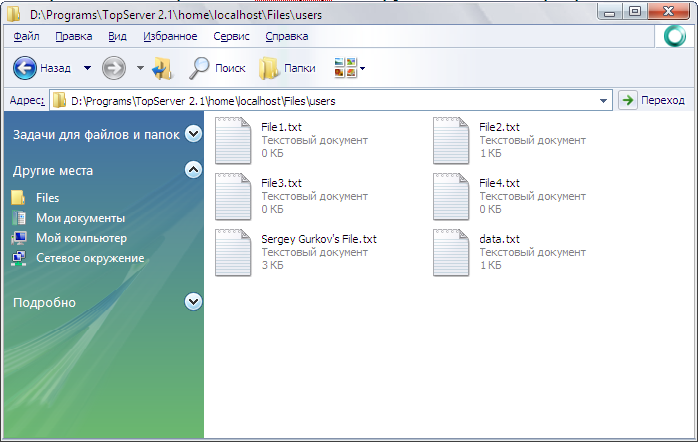Click the Адрес label
698x442 pixels.
click(x=27, y=100)
